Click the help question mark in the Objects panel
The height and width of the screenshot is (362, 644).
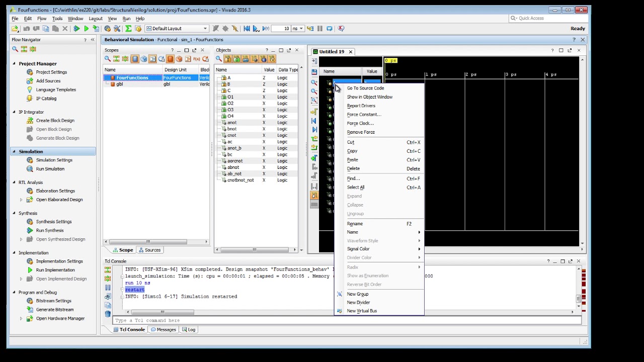coord(267,50)
